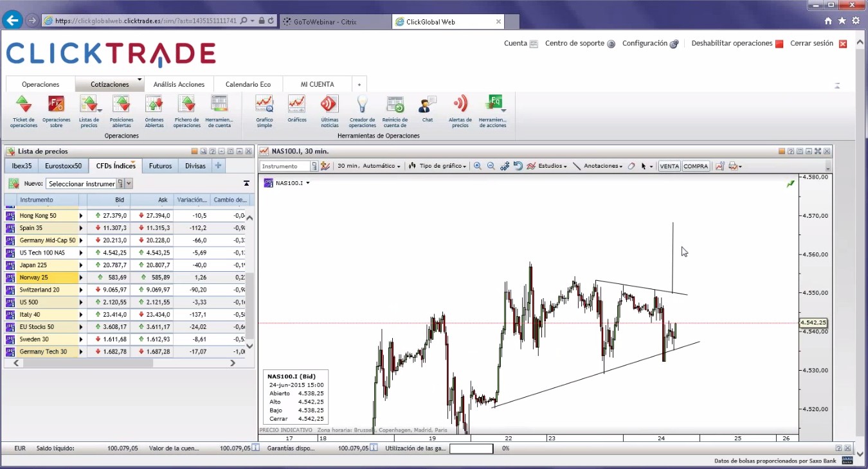Sort price list by Ask column header
Viewport: 868px width, 469px height.
point(152,200)
